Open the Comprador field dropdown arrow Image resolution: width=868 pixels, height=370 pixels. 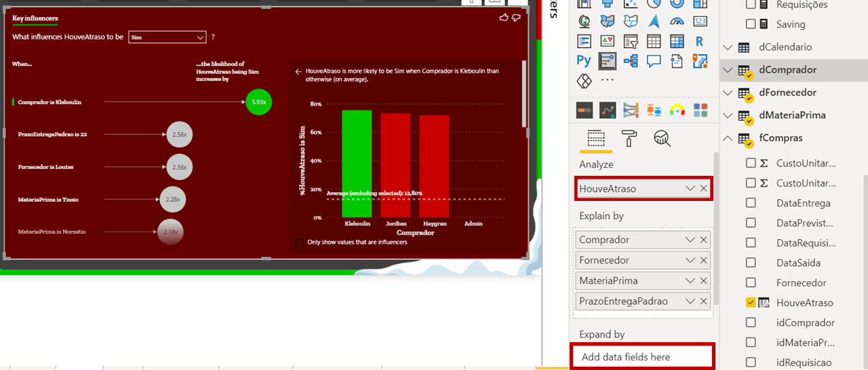click(690, 240)
